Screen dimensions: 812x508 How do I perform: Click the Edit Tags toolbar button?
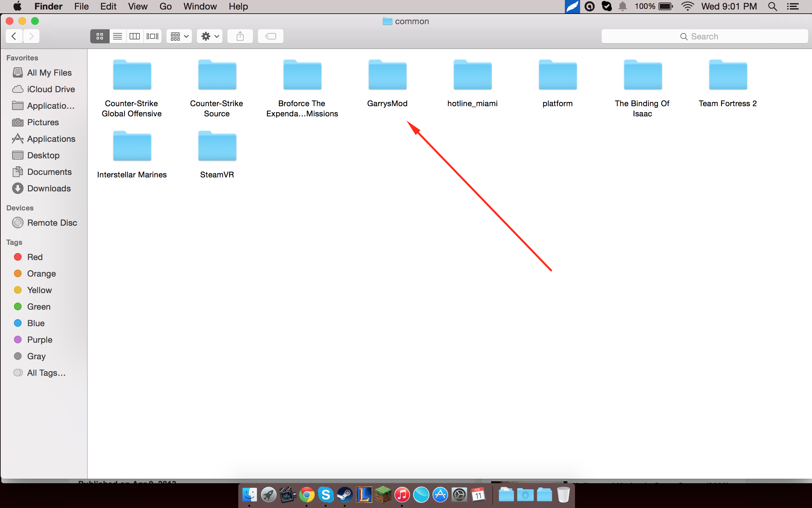point(270,36)
